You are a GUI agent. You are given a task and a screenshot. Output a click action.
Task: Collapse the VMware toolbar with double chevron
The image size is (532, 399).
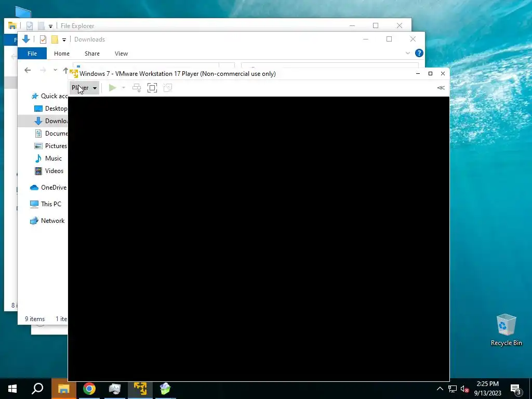point(441,88)
